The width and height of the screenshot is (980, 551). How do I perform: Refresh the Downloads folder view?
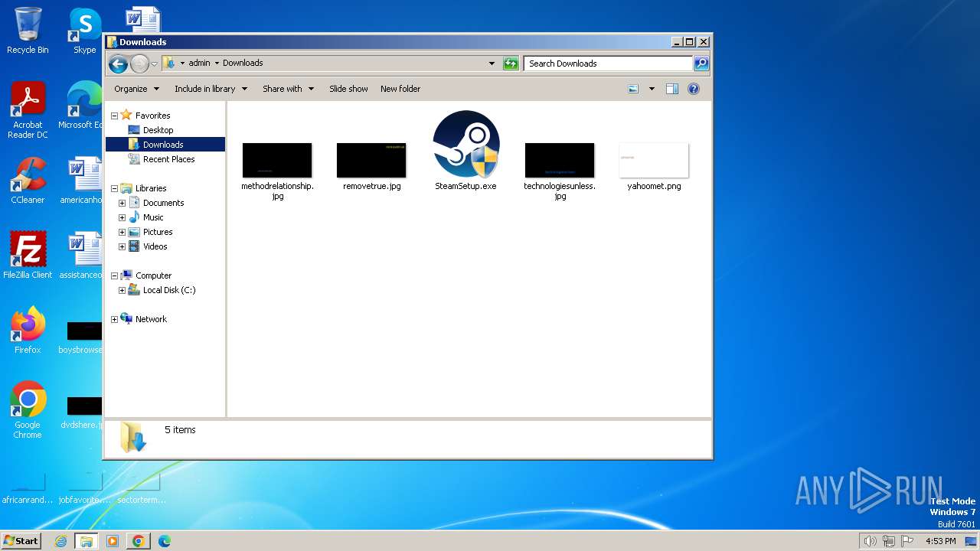(511, 64)
